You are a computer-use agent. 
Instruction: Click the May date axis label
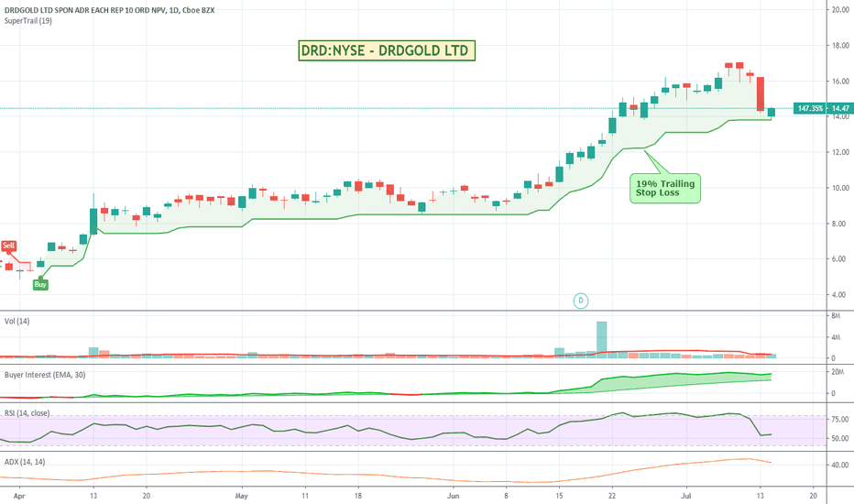(242, 496)
